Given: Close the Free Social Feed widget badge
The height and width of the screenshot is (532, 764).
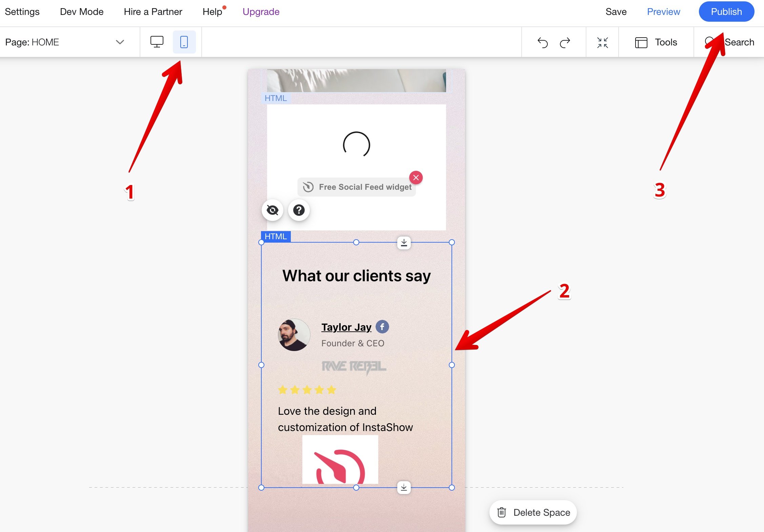Looking at the screenshot, I should pos(416,178).
